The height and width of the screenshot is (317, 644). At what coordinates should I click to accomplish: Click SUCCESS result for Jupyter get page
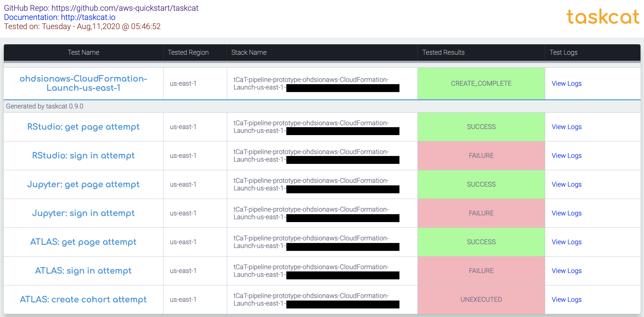pyautogui.click(x=481, y=184)
